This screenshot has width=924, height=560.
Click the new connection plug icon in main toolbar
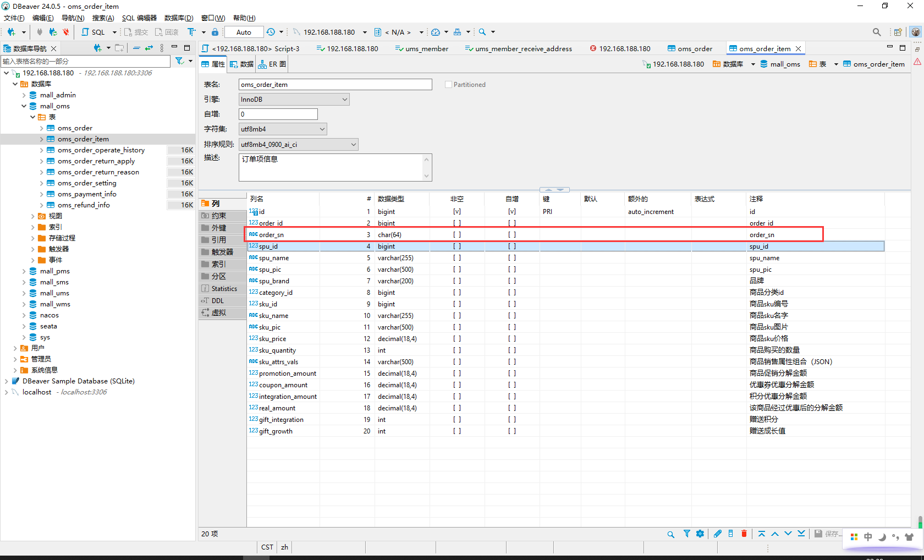[11, 32]
